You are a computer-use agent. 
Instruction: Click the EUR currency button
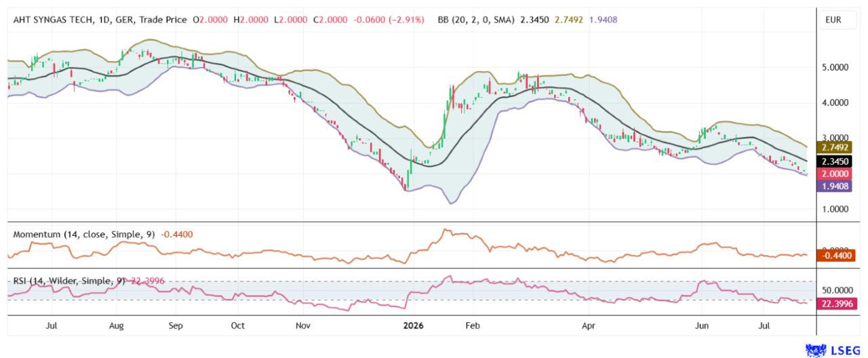pos(833,20)
